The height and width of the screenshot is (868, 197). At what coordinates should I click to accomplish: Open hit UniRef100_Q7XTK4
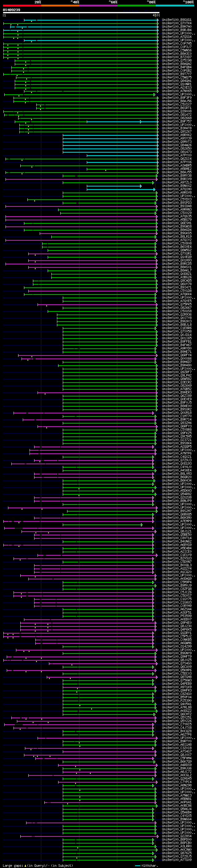[176, 23]
